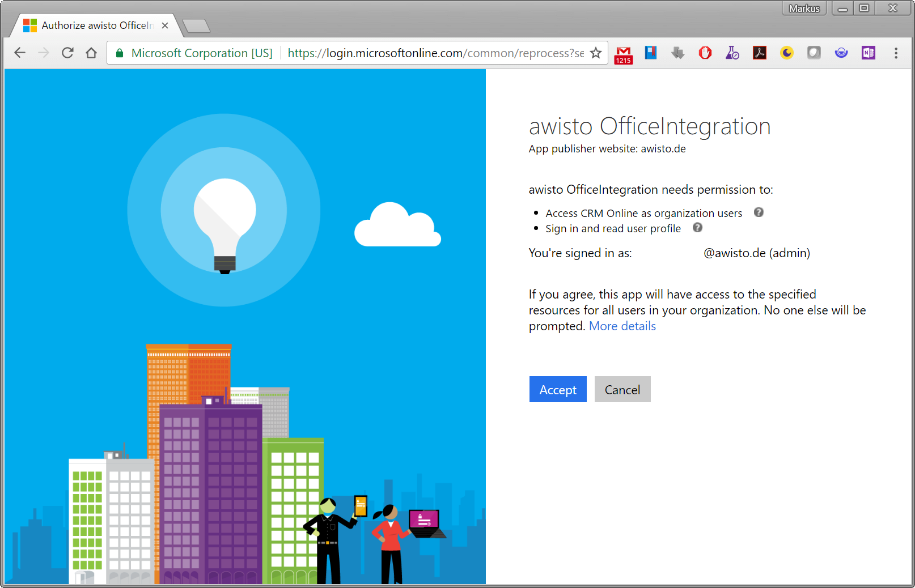The image size is (915, 588).
Task: Minimize the browser window
Action: pyautogui.click(x=843, y=8)
